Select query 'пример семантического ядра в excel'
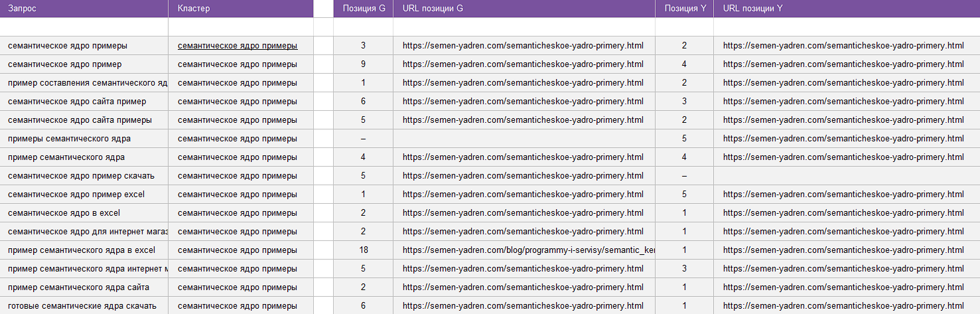This screenshot has width=980, height=314. [82, 250]
